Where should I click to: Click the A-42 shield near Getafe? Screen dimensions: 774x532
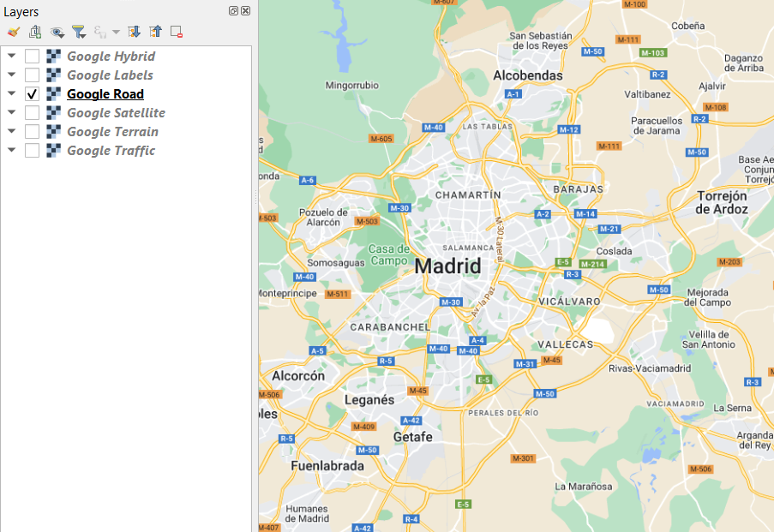(411, 421)
